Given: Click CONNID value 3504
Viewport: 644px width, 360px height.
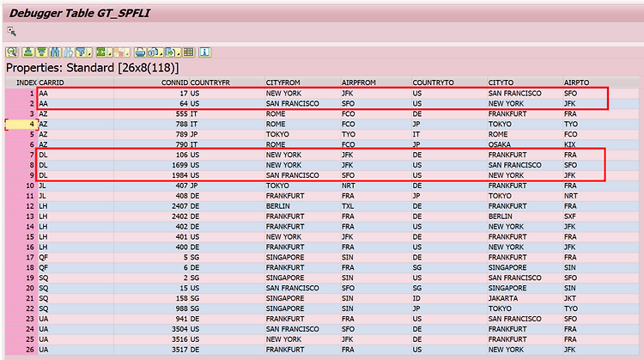Looking at the screenshot, I should click(x=180, y=329).
